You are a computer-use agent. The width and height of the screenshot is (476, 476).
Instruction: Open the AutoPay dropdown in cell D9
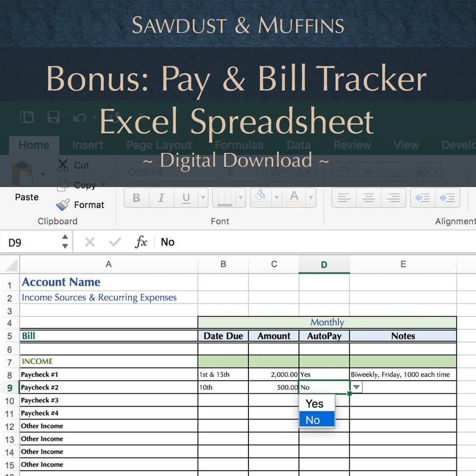pyautogui.click(x=357, y=387)
